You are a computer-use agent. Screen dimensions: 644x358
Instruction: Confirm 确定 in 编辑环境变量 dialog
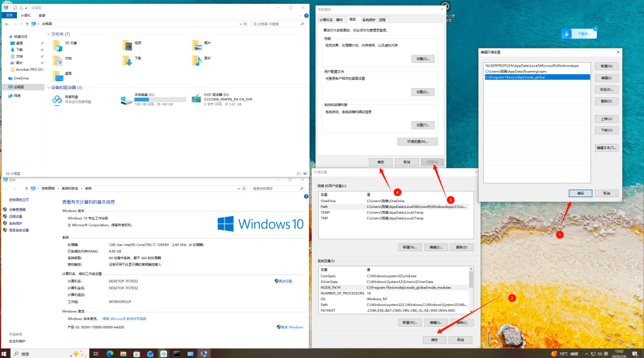click(580, 193)
